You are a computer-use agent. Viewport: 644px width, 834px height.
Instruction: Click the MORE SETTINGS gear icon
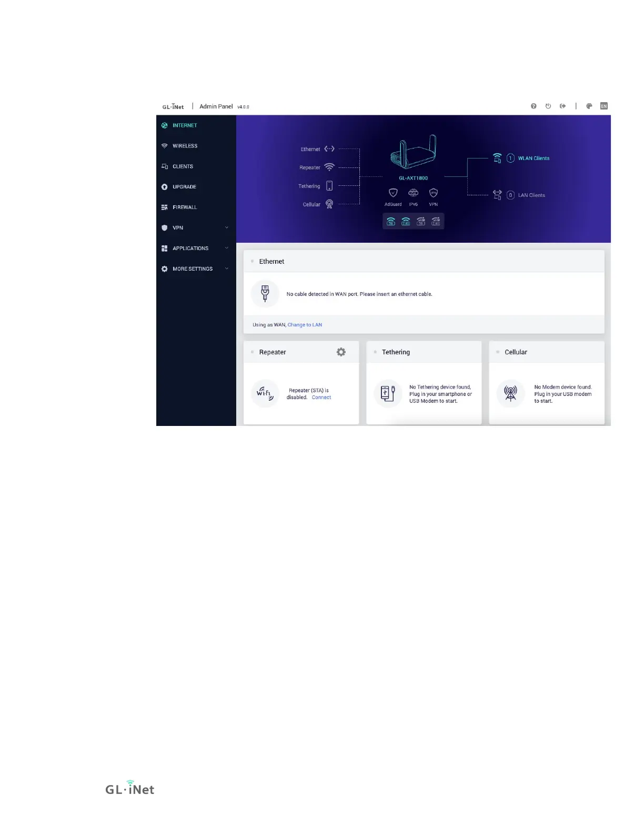(x=165, y=269)
